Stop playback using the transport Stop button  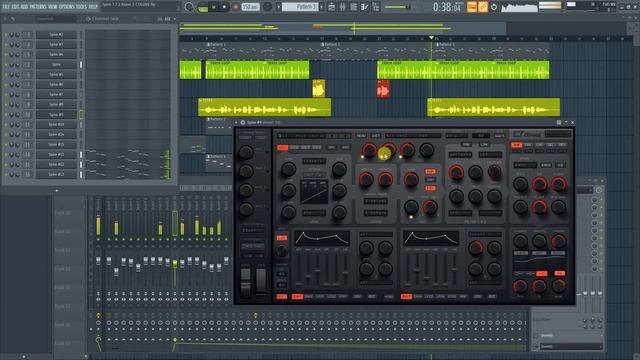pos(224,7)
